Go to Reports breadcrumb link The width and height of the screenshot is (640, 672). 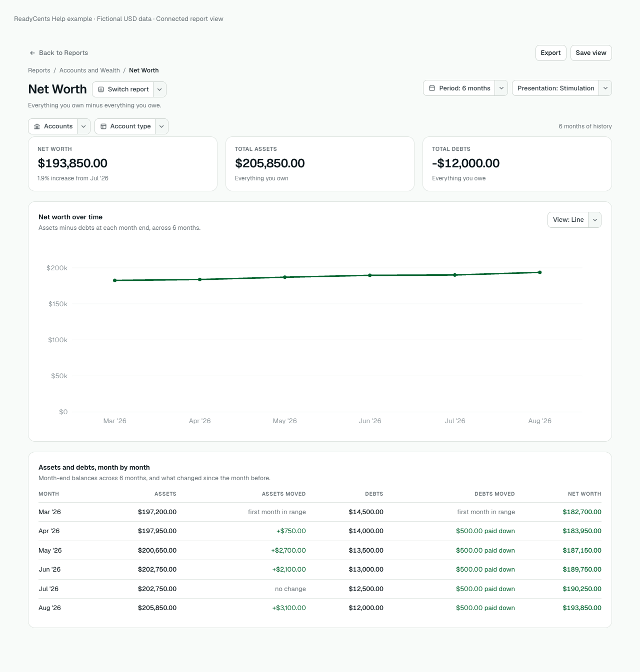[x=39, y=70]
